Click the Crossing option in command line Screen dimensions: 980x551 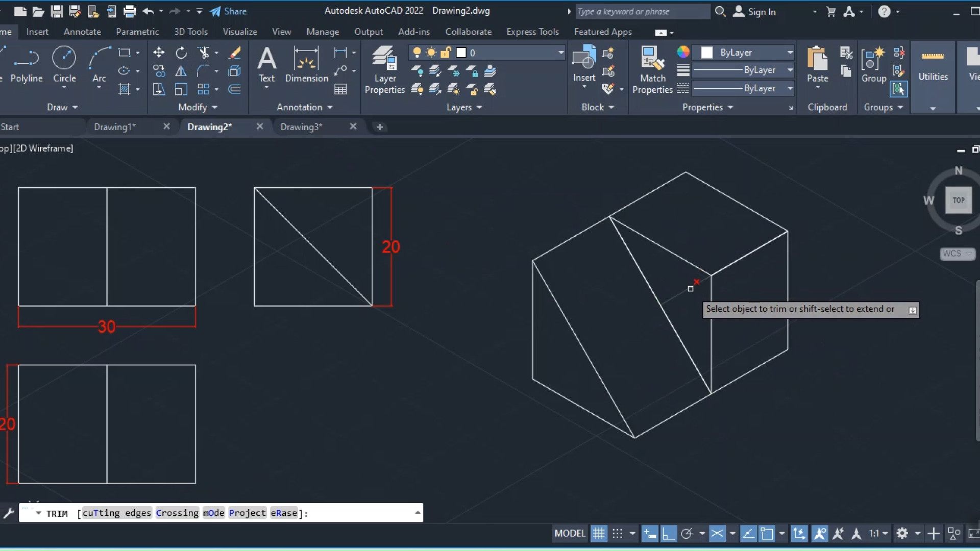[x=177, y=513]
